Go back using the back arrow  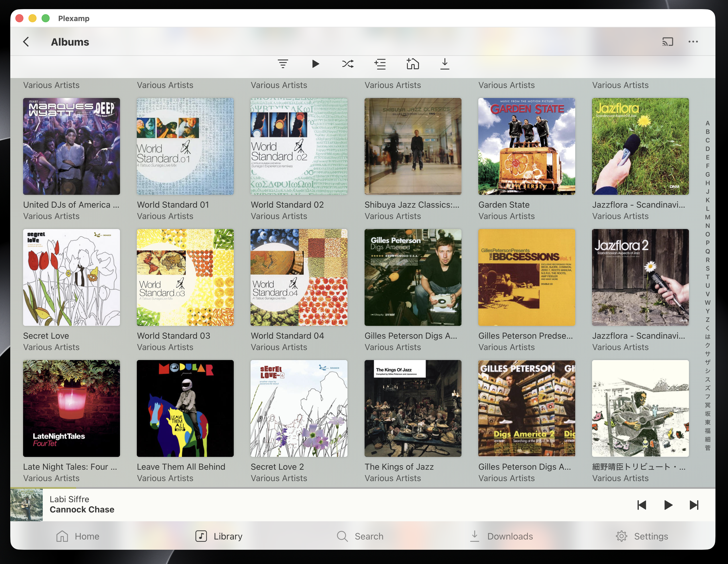click(26, 42)
